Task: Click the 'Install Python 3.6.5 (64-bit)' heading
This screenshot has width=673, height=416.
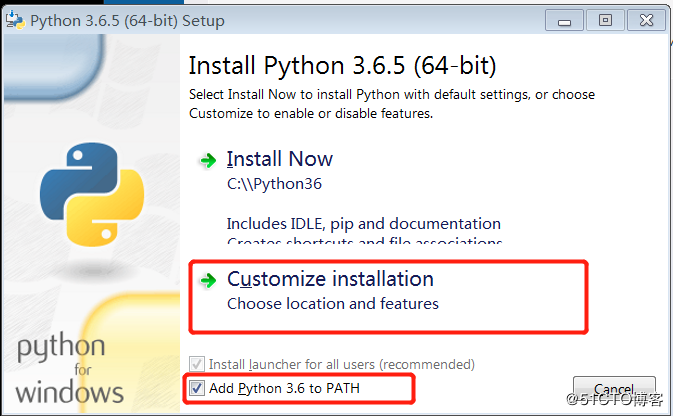Action: (x=343, y=66)
